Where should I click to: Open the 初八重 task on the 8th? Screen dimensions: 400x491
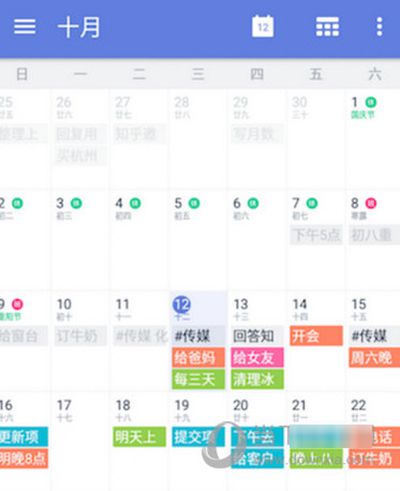click(x=374, y=235)
